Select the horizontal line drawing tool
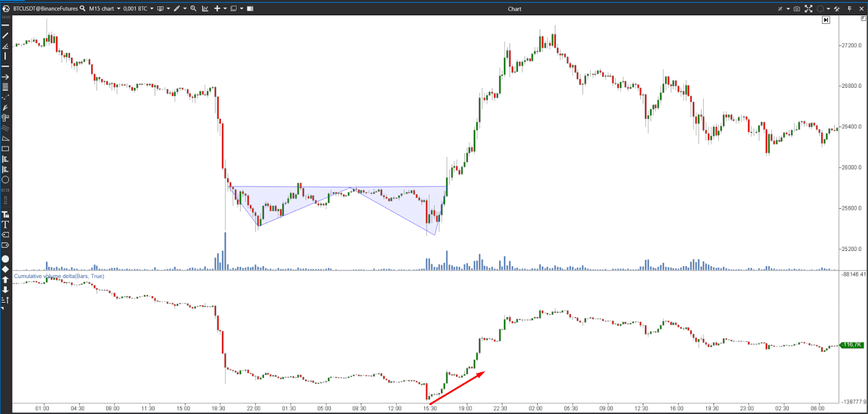 click(x=5, y=25)
